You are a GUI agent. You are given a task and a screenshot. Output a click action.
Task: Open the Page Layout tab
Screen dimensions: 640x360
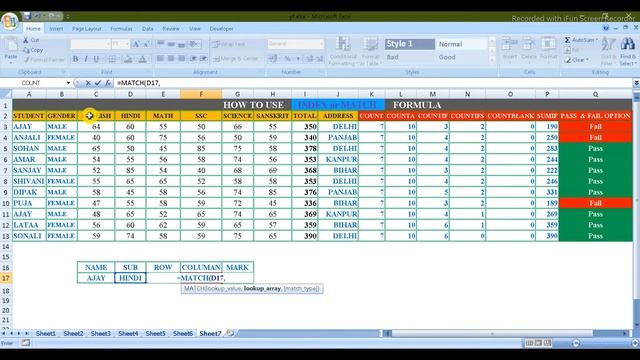coord(87,29)
